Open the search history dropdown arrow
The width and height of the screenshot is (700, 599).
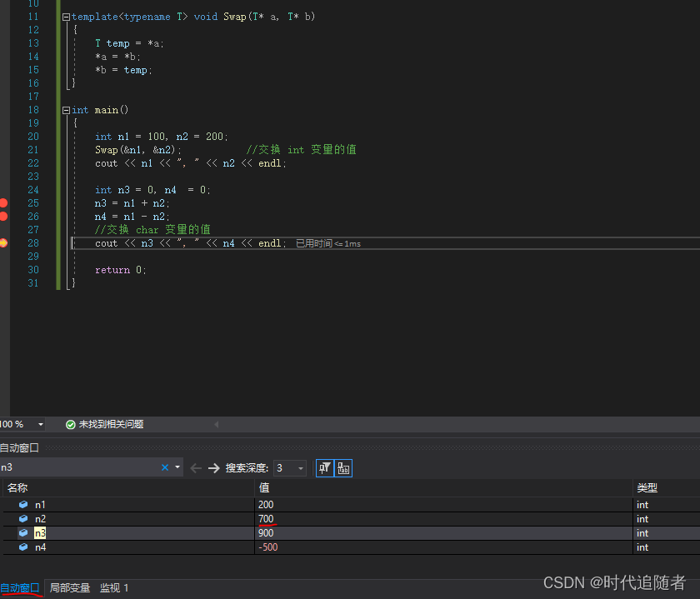tap(177, 467)
